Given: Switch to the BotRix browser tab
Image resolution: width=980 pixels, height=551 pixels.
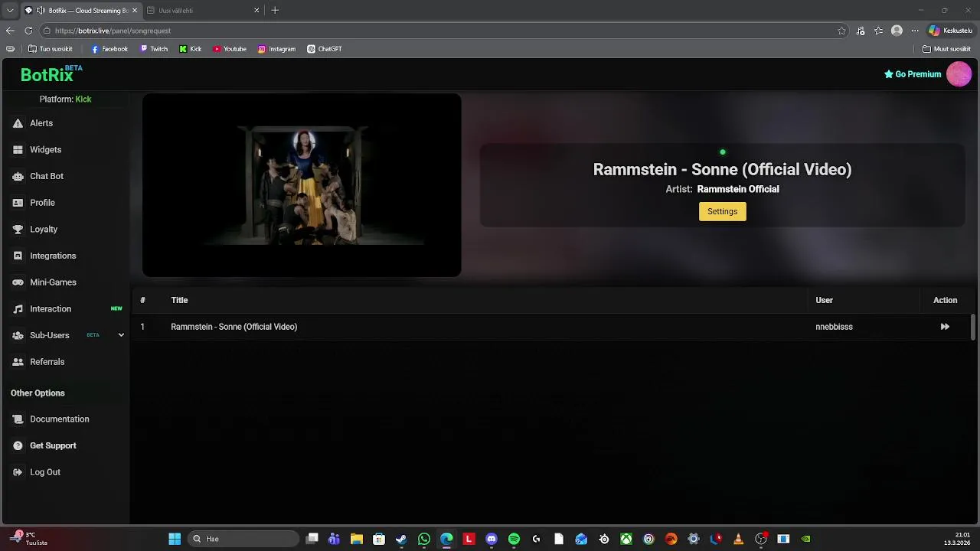Looking at the screenshot, I should click(80, 11).
